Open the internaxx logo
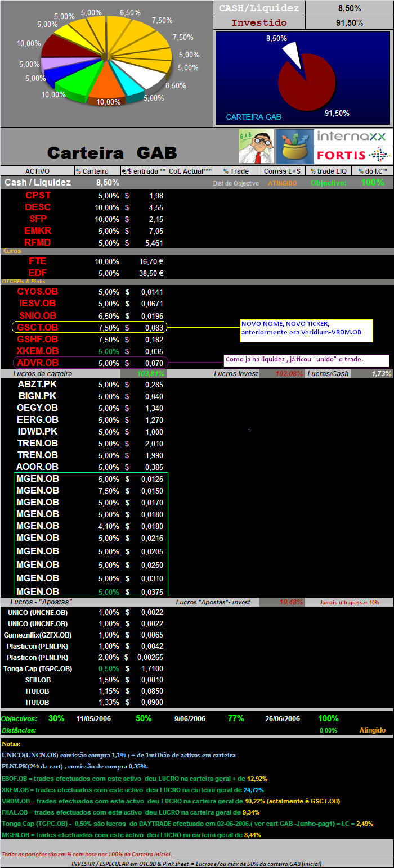This screenshot has width=394, height=868. coord(353,137)
